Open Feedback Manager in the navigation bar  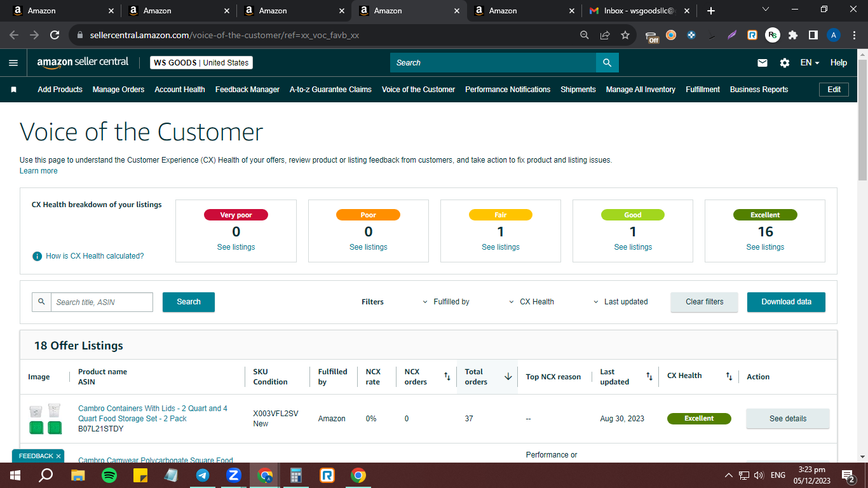point(247,90)
